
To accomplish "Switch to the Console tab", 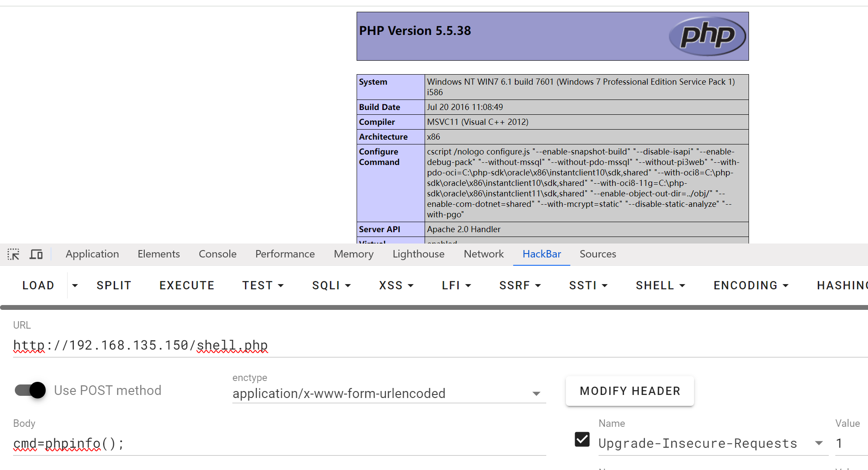I will click(x=218, y=254).
